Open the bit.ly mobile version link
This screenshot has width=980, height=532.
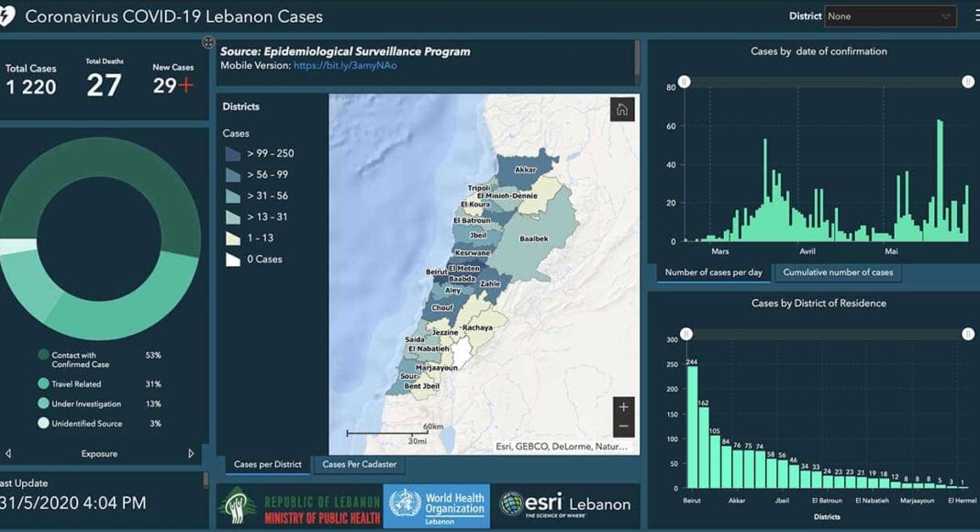click(345, 66)
